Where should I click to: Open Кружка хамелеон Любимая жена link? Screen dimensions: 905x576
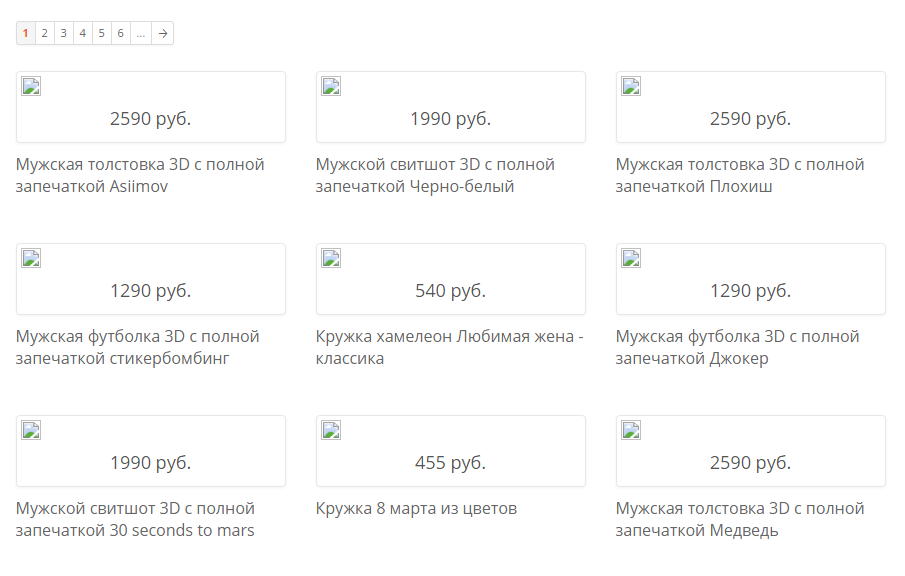tap(449, 347)
